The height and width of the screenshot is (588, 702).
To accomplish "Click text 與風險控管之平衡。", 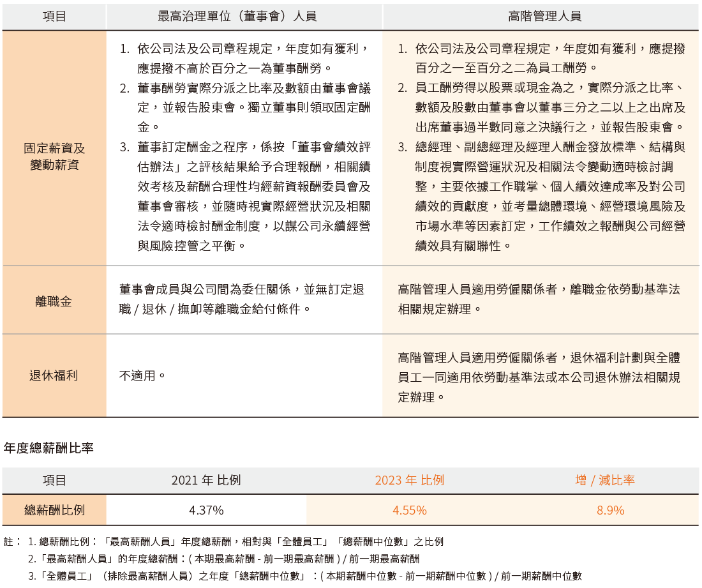I will tap(191, 246).
